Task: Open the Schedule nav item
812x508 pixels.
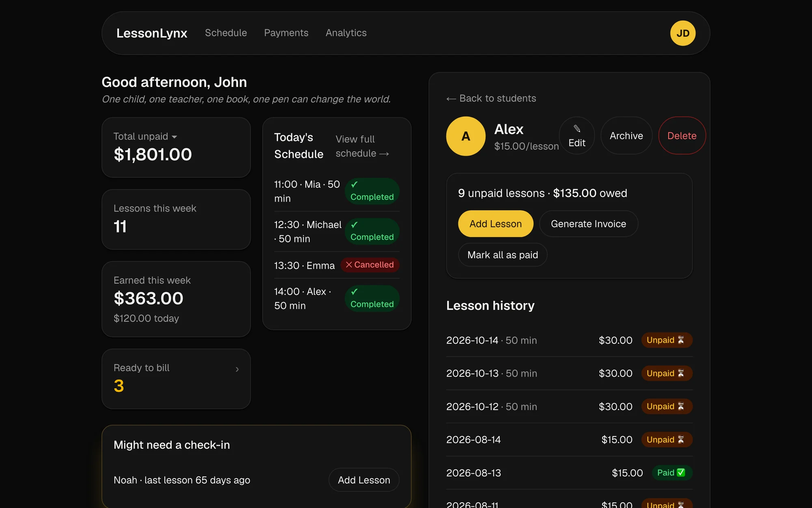Action: [x=226, y=33]
